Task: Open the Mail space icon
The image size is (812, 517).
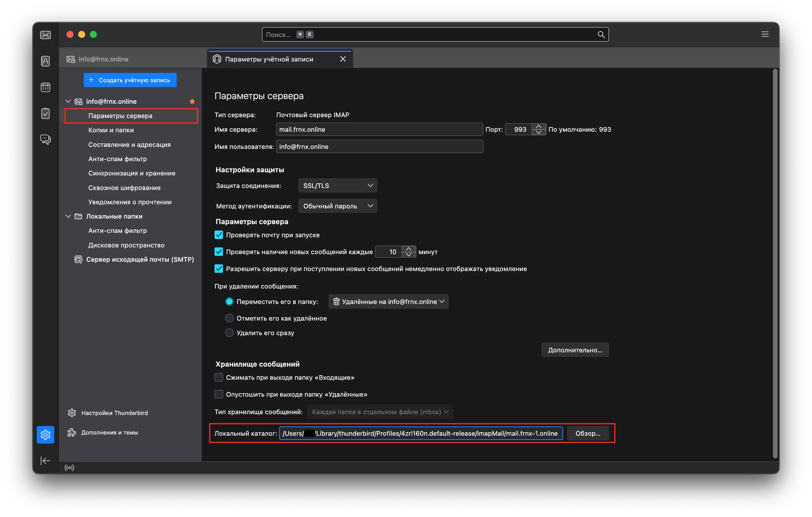Action: click(45, 35)
